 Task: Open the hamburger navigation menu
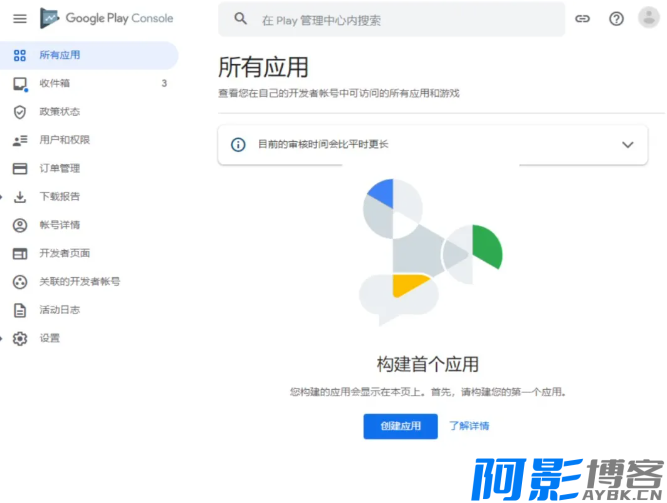(20, 19)
